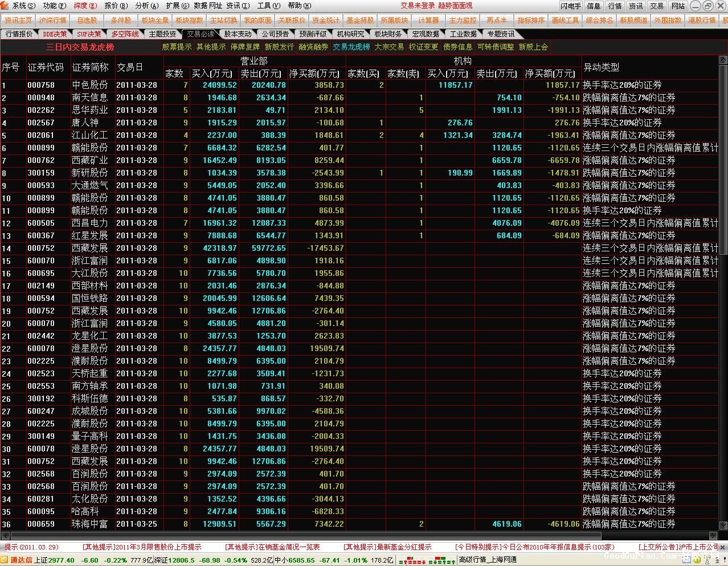This screenshot has width=728, height=566.
Task: Open the 工具(V) menu
Action: [269, 6]
